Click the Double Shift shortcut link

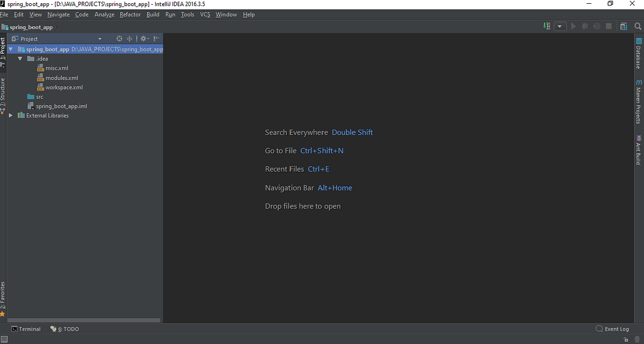(352, 132)
